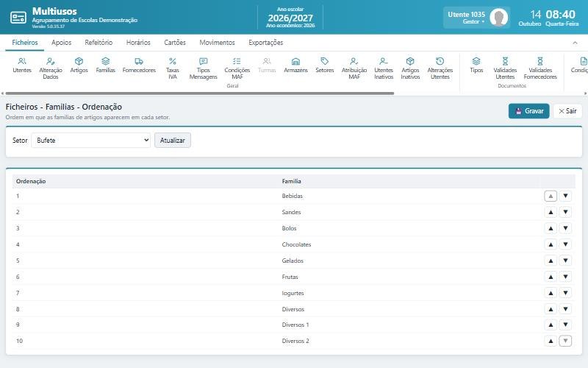Move Sandes family down

(565, 212)
